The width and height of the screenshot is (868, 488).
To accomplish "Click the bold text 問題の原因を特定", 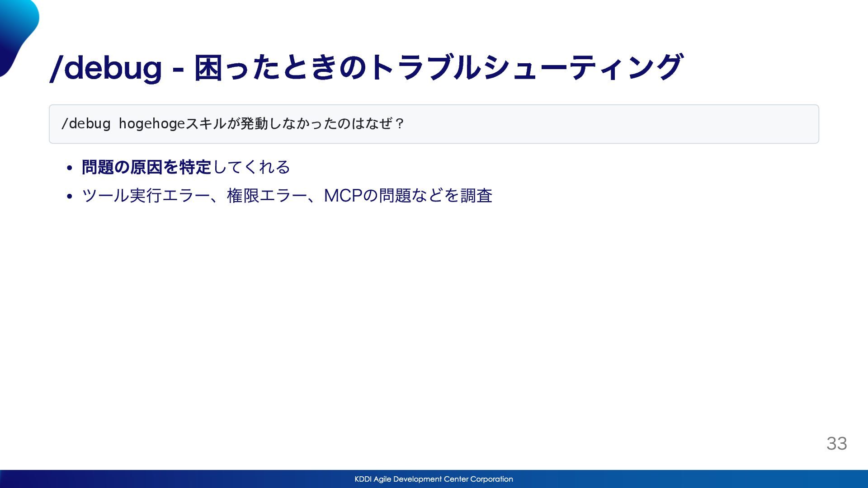I will coord(146,167).
